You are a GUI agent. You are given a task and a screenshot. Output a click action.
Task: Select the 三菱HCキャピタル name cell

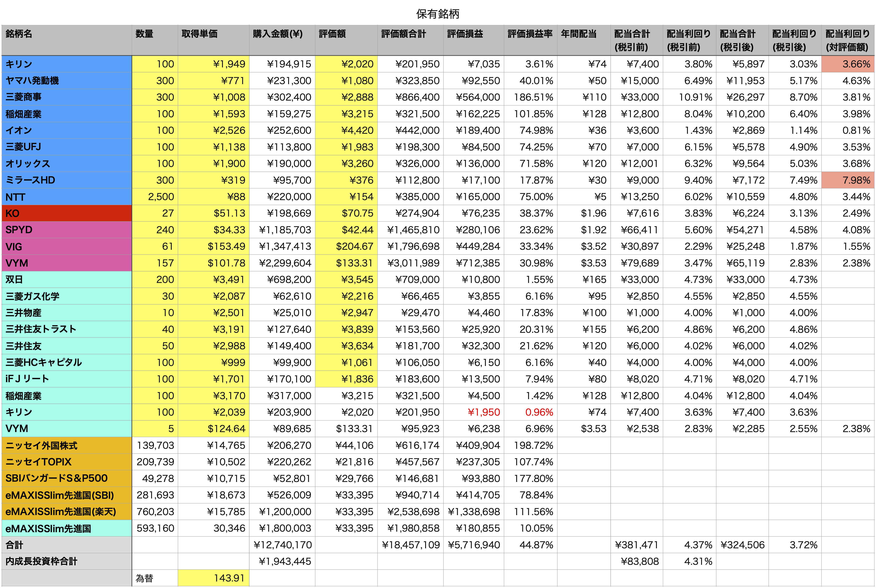coord(67,363)
